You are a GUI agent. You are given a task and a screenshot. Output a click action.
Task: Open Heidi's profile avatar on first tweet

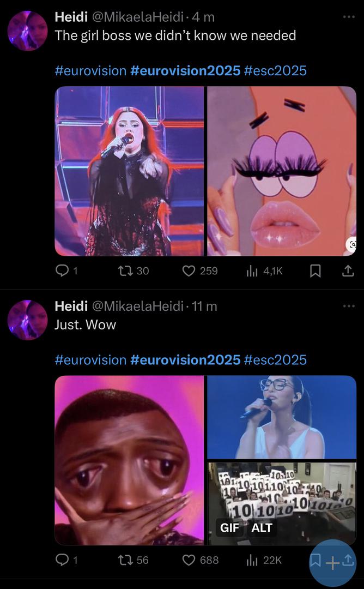(x=27, y=31)
